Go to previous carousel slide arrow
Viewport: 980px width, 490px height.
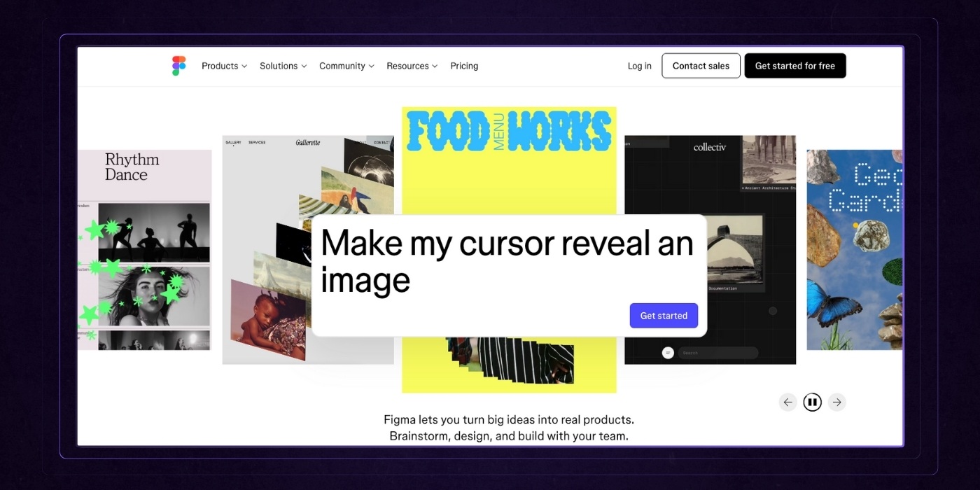[787, 402]
